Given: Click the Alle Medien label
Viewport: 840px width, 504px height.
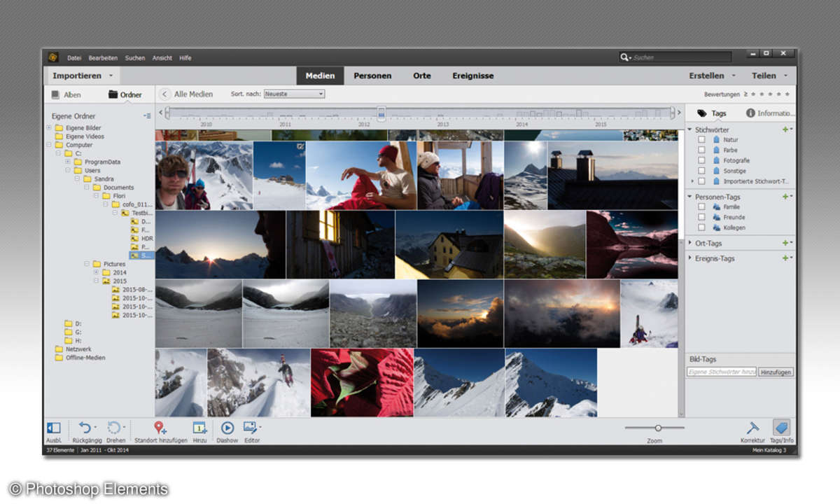Looking at the screenshot, I should (194, 94).
